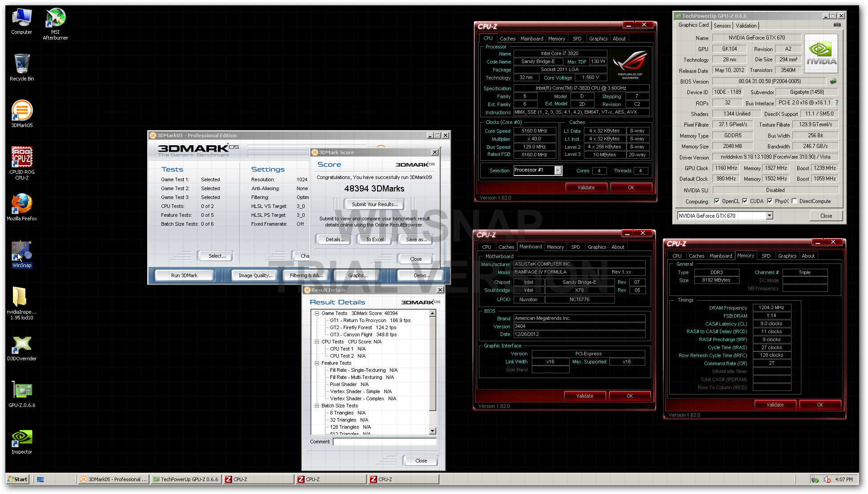Click the Run 3DMark button
The height and width of the screenshot is (494, 868).
[x=184, y=275]
